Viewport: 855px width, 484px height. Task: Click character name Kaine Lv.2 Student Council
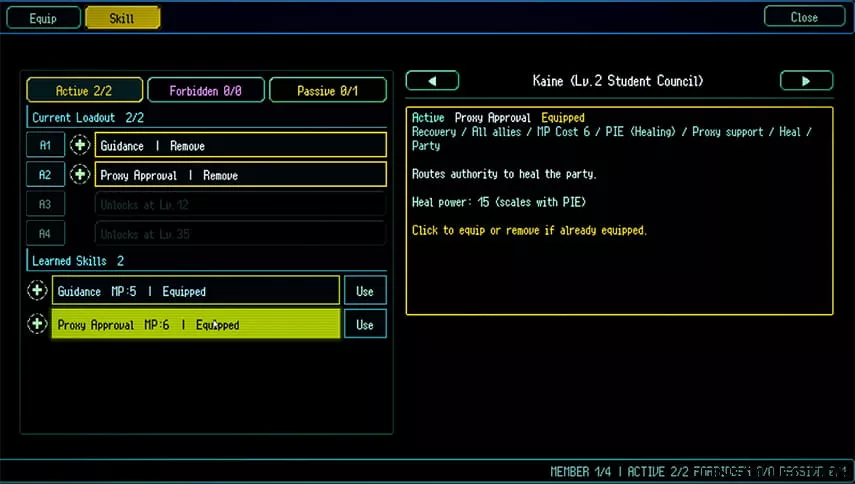[618, 81]
